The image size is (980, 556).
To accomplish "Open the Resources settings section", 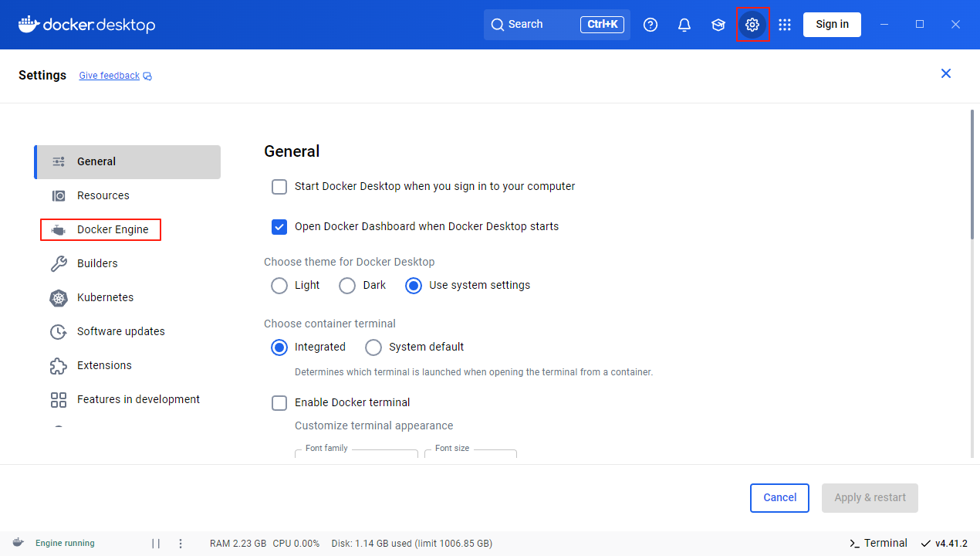I will 103,195.
